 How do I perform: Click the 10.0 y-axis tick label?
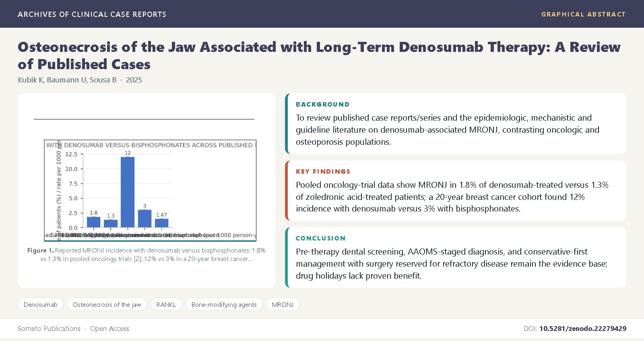tap(71, 169)
